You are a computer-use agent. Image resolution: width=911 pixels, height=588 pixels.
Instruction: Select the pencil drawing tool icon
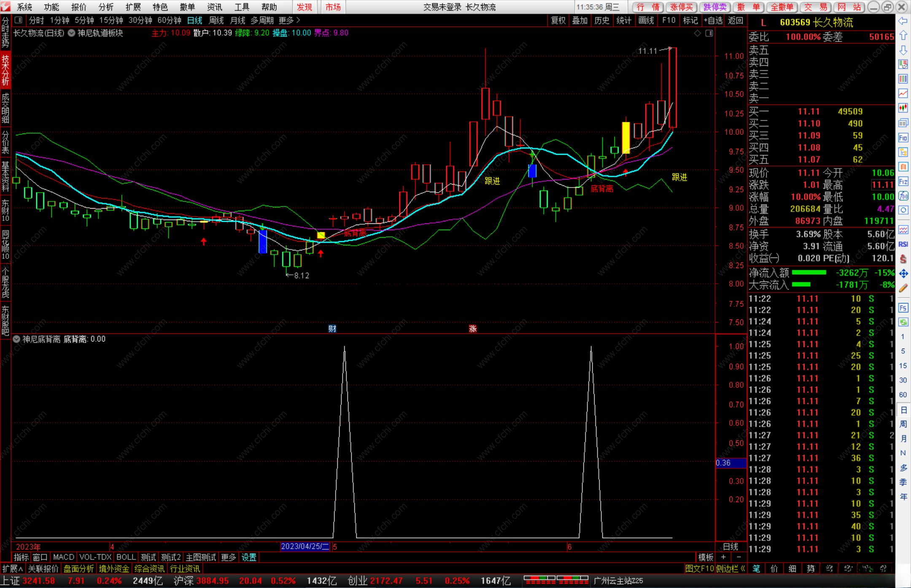point(903,288)
